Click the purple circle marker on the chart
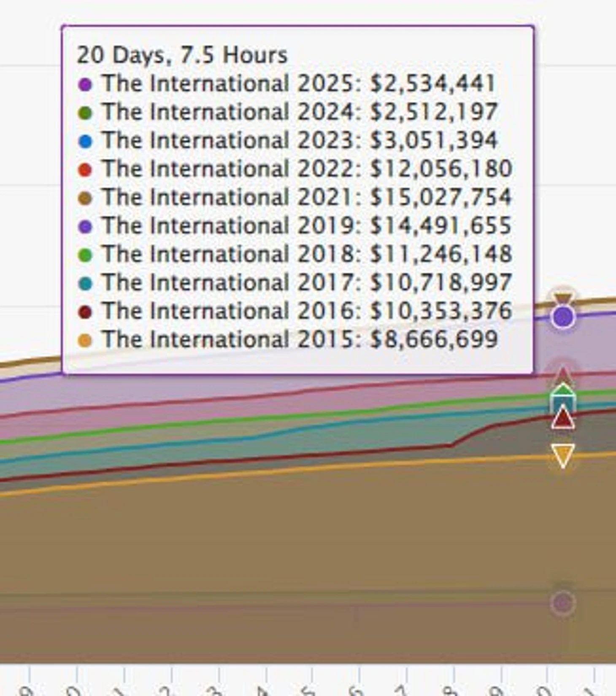Image resolution: width=616 pixels, height=696 pixels. tap(563, 317)
